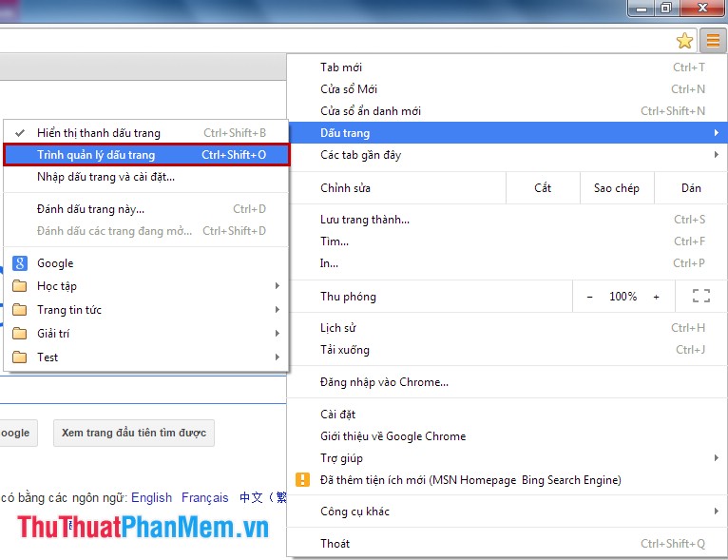Image resolution: width=728 pixels, height=560 pixels.
Task: Click Đã thêm tiện ích mới notification
Action: point(507,480)
